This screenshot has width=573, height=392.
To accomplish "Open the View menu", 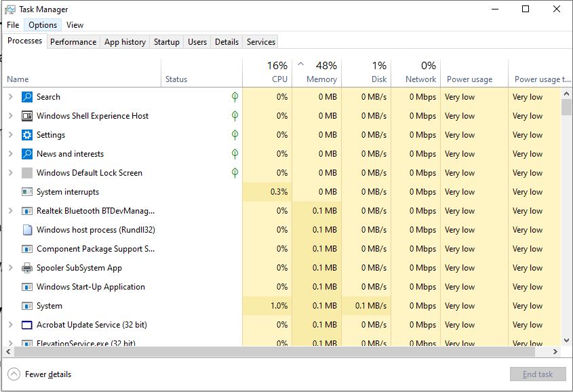I will (x=75, y=25).
